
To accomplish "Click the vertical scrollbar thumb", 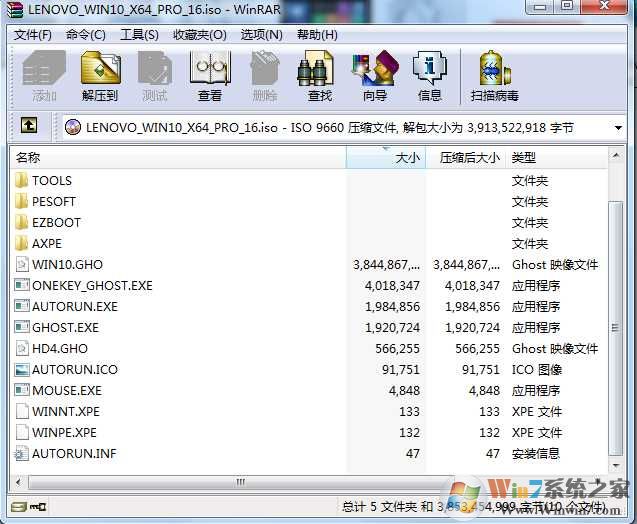I will pyautogui.click(x=616, y=328).
